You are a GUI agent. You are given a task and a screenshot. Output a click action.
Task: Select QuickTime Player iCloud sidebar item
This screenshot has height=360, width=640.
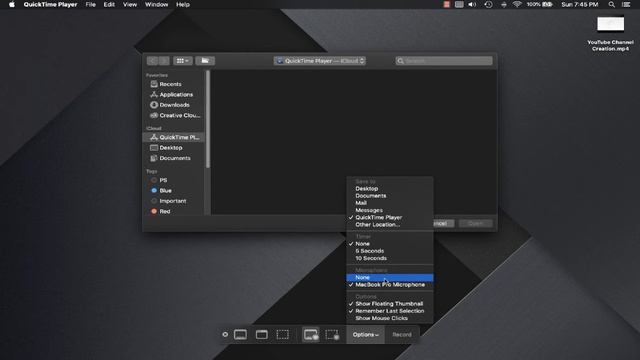(x=173, y=137)
